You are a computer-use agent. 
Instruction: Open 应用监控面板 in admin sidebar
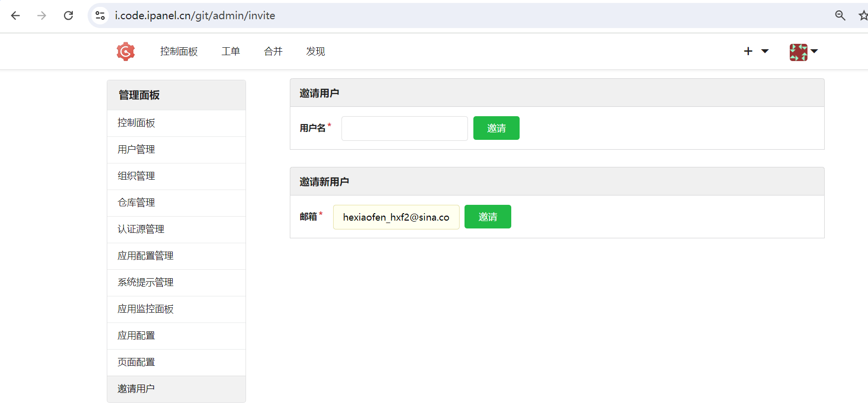[146, 309]
